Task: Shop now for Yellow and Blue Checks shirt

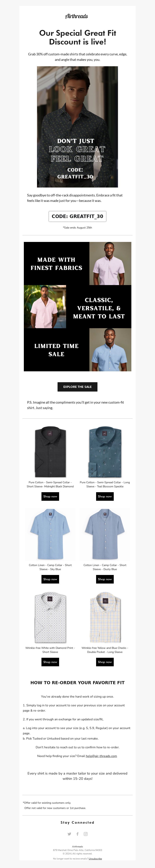Action: point(105,662)
